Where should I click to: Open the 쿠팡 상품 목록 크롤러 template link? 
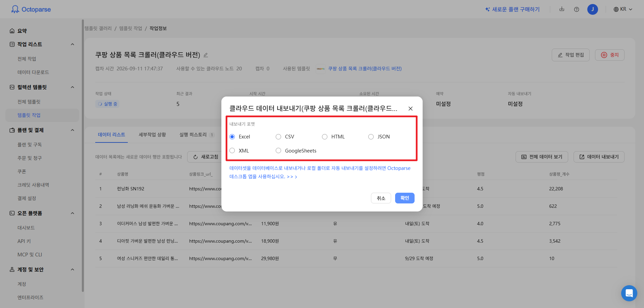(365, 69)
